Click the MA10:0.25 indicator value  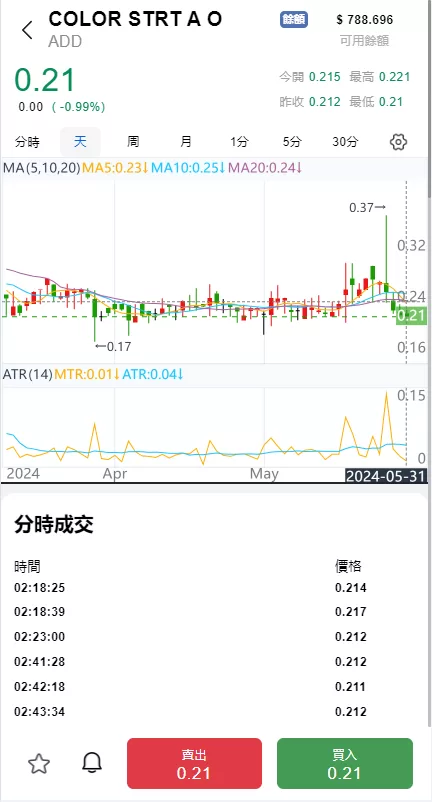click(x=189, y=168)
